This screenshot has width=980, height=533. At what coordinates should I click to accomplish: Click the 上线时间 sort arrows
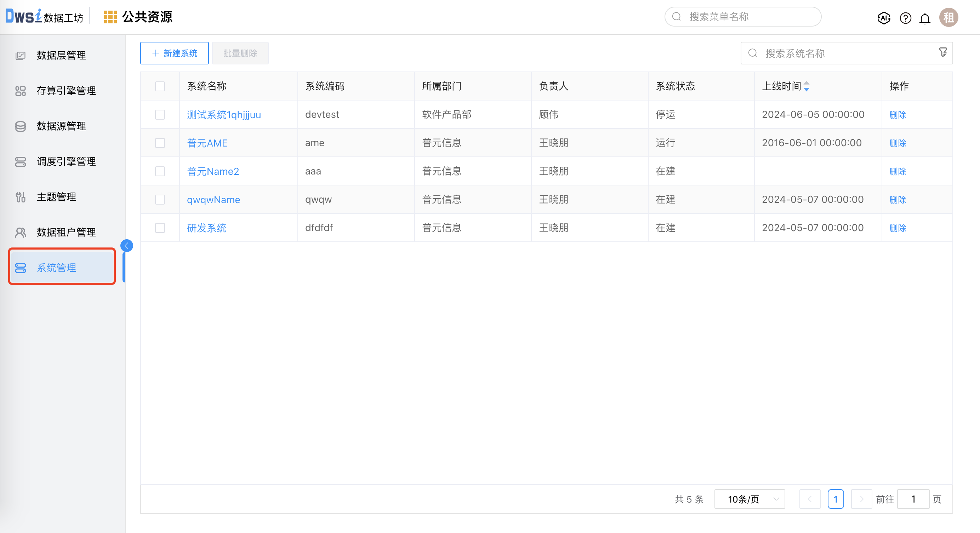[807, 86]
